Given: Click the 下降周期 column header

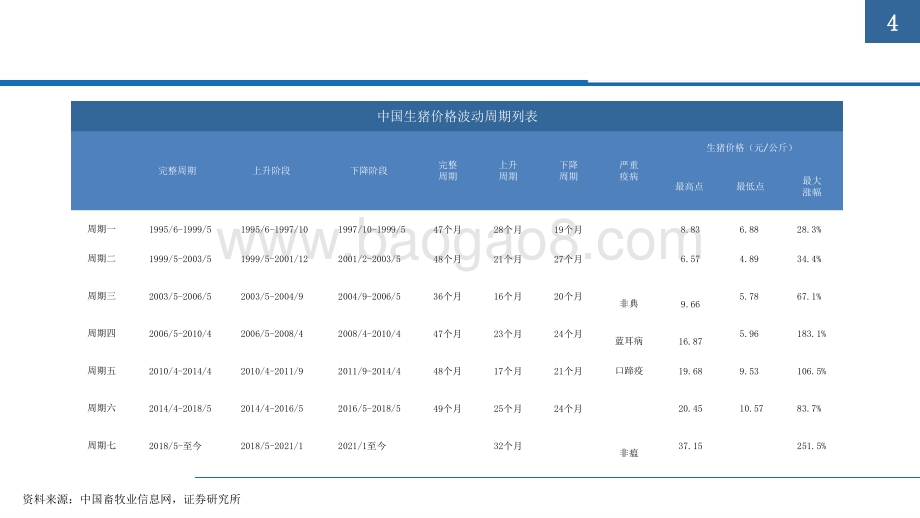Looking at the screenshot, I should pos(569,171).
